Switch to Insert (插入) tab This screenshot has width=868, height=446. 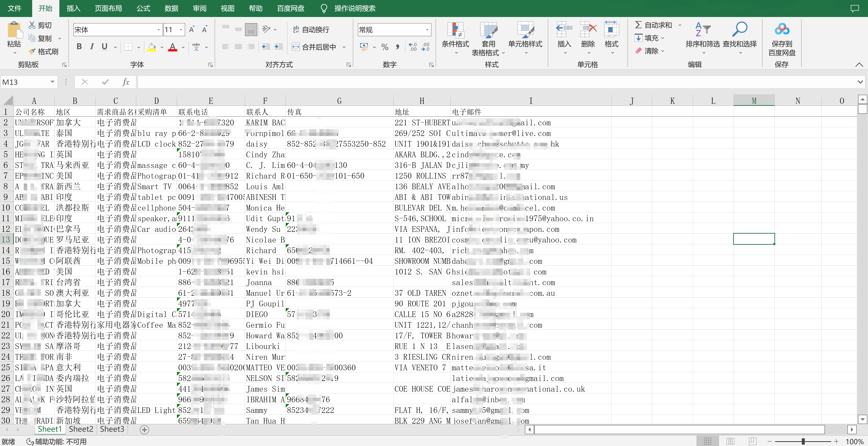coord(73,8)
